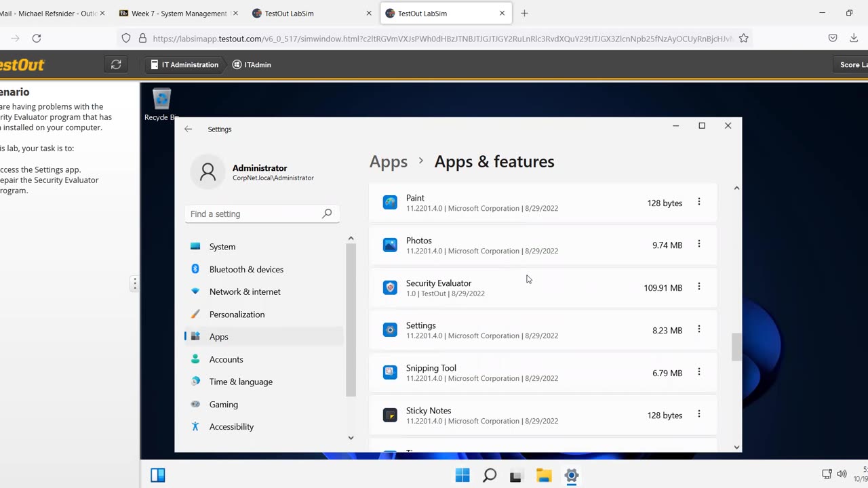Click the Settings app gear icon in list

[390, 330]
